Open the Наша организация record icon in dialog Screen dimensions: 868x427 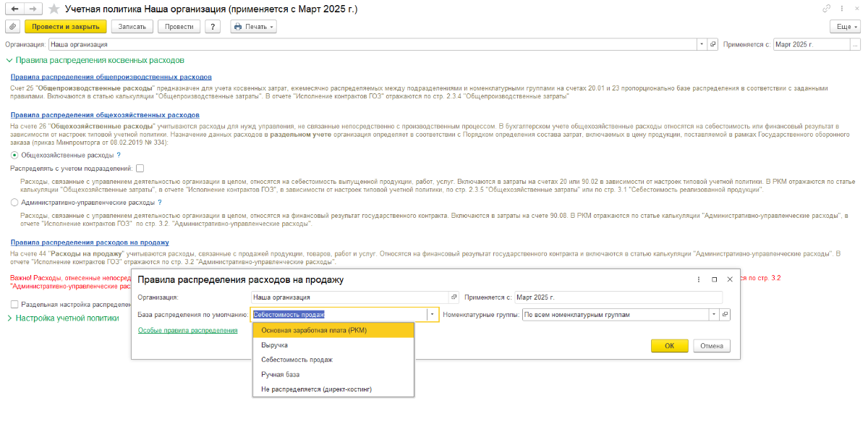click(454, 297)
